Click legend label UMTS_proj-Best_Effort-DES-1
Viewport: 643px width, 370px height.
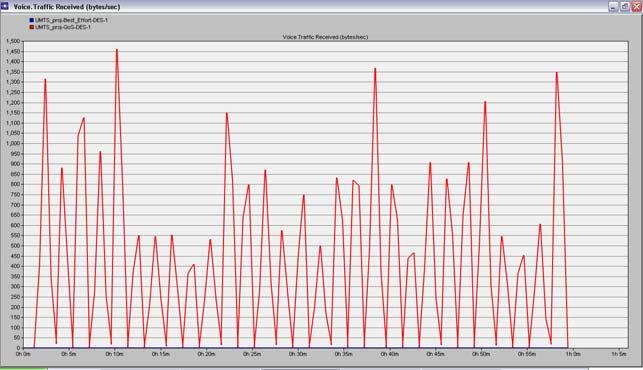coord(71,20)
